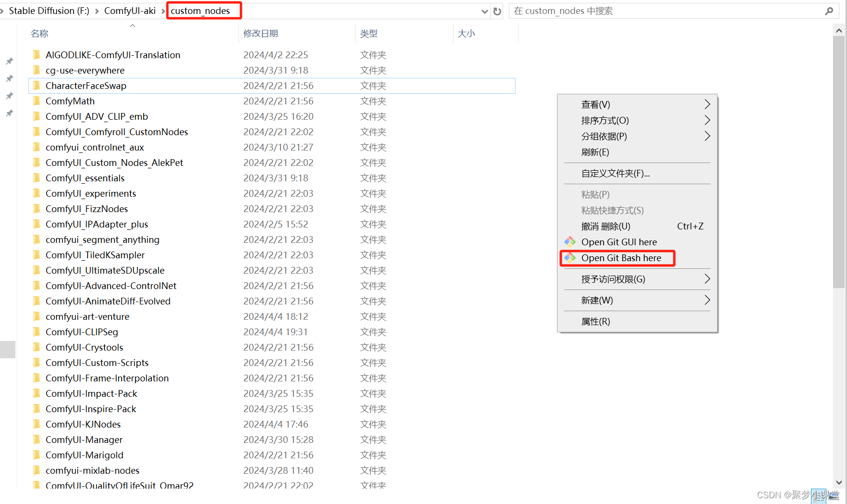Choose Open Git GUI here
Viewport: 847px width, 504px height.
pos(637,242)
